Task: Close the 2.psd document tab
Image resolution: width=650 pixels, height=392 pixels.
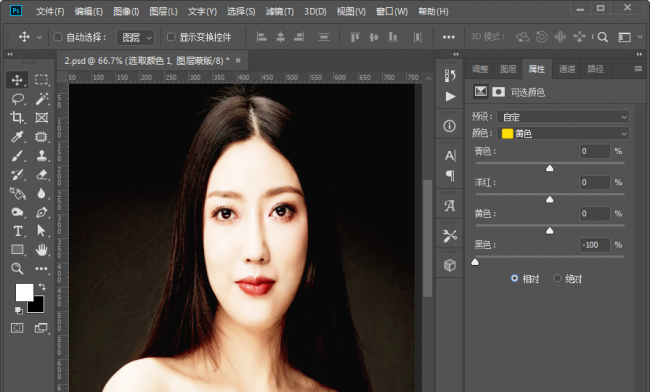Action: pos(238,60)
